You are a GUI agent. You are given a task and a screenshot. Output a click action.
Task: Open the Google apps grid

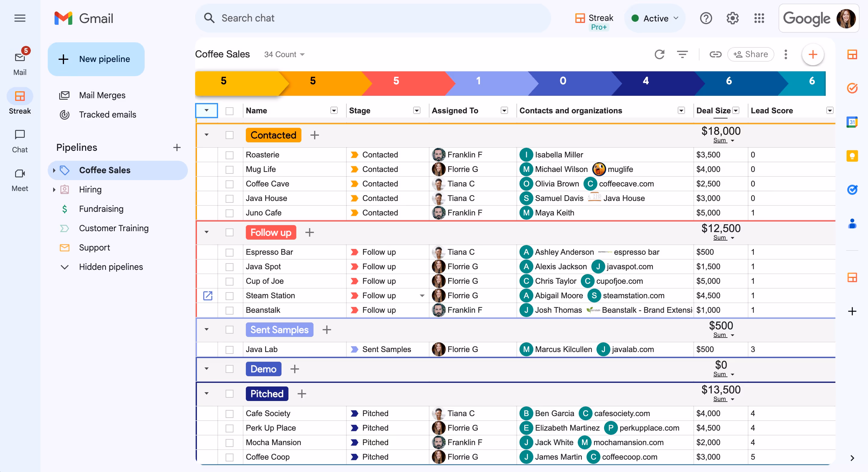pyautogui.click(x=759, y=18)
